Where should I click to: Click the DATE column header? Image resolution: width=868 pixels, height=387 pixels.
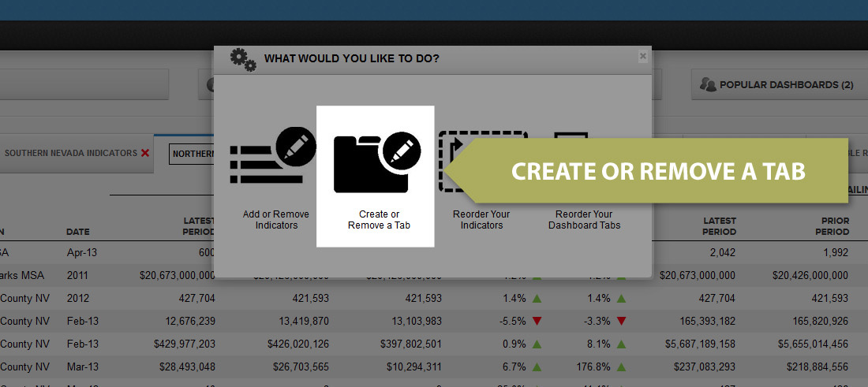(x=78, y=232)
